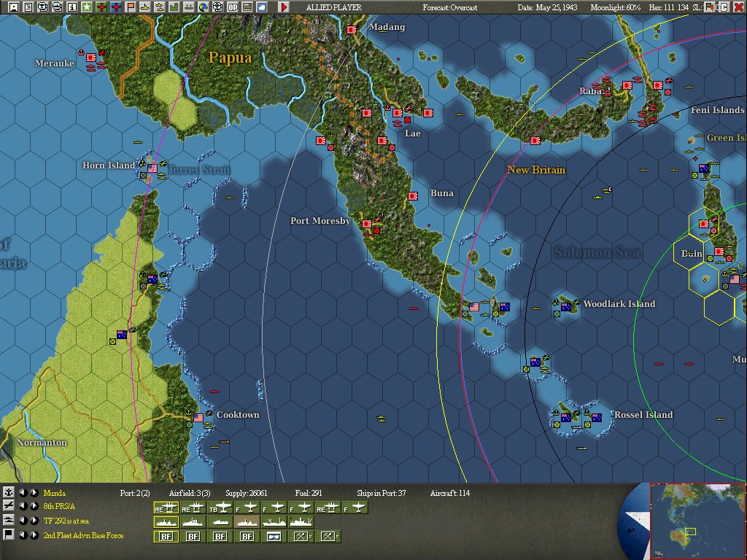This screenshot has width=747, height=560.
Task: Next task force arrow beside TF 292
Action: coord(34,520)
